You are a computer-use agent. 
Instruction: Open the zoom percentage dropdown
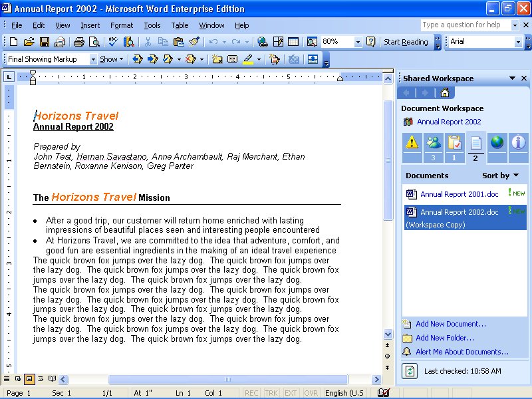click(358, 42)
